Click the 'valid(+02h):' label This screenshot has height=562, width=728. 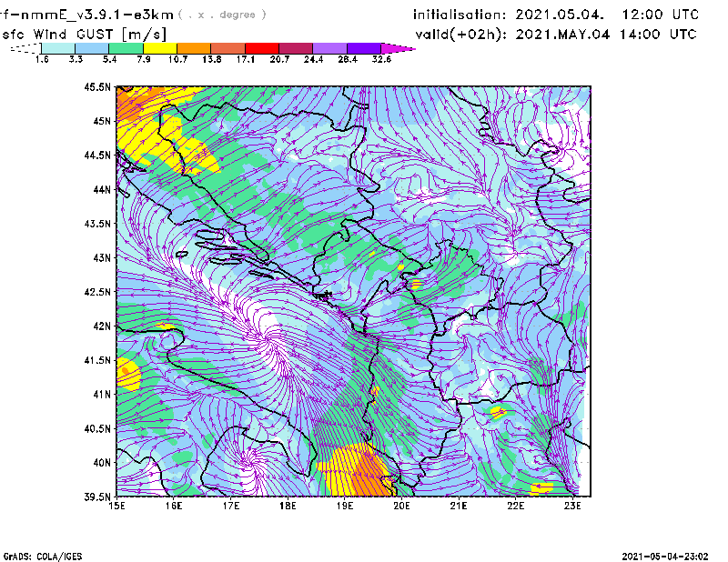[460, 35]
